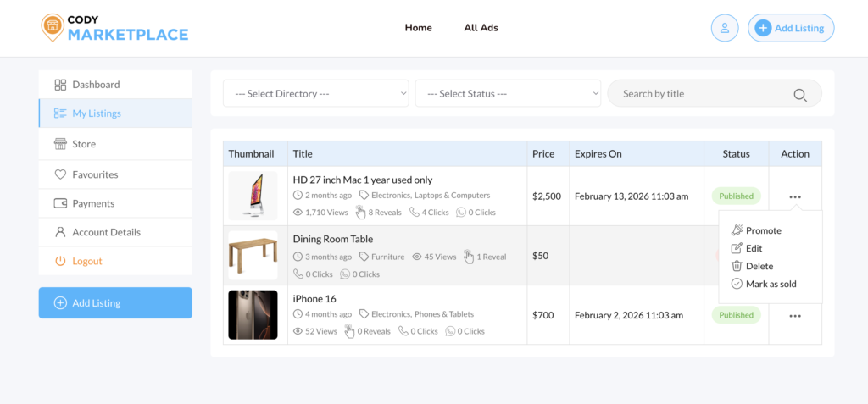Expand the Select Status dropdown
The height and width of the screenshot is (404, 868).
[x=507, y=94]
